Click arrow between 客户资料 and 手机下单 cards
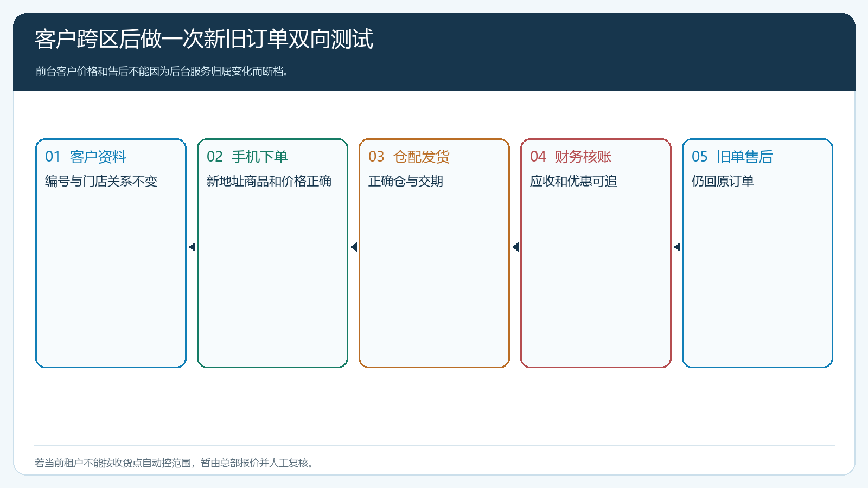Screen dimensions: 868x488 tap(192, 247)
